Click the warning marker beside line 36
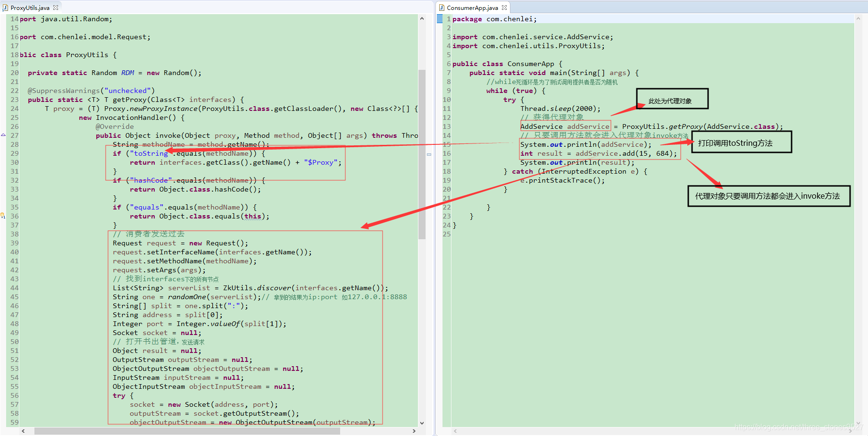The width and height of the screenshot is (868, 436). tap(3, 216)
